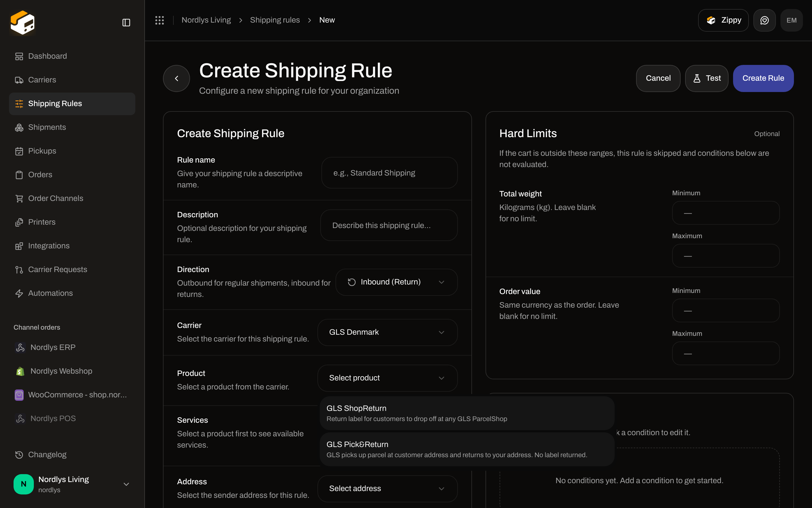Open Pickups in the sidebar
812x508 pixels.
coord(72,151)
